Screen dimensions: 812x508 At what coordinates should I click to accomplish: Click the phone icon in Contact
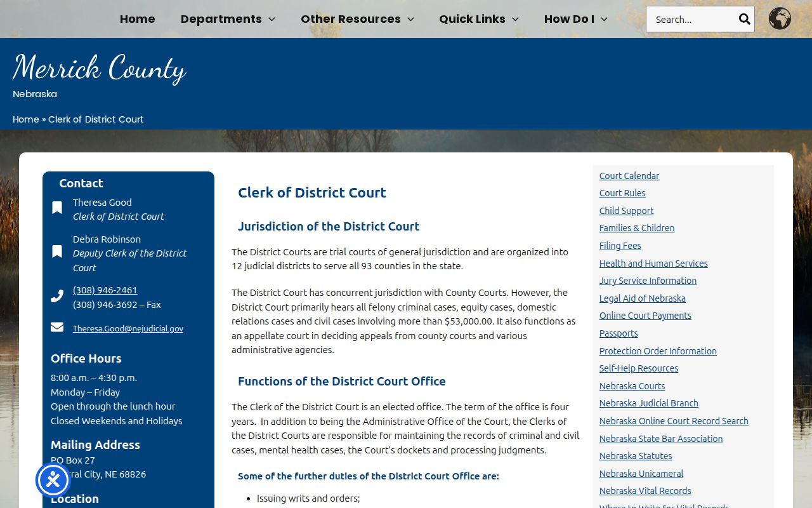[x=57, y=296]
